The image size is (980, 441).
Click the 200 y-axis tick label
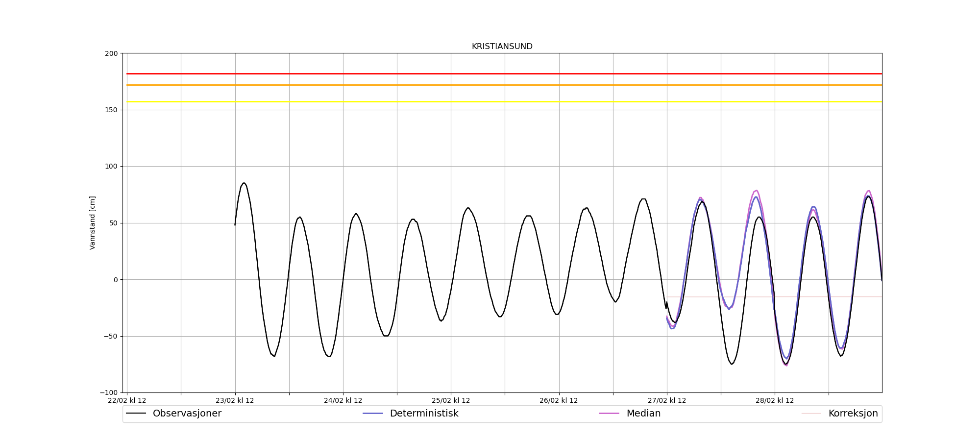click(111, 53)
